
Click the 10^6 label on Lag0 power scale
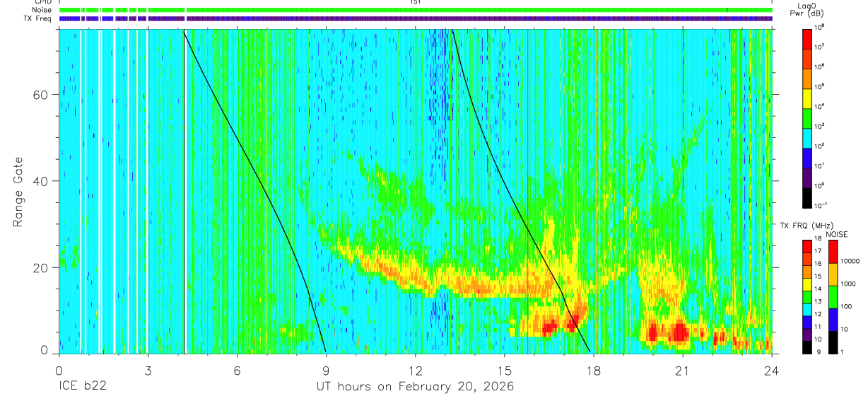820,66
